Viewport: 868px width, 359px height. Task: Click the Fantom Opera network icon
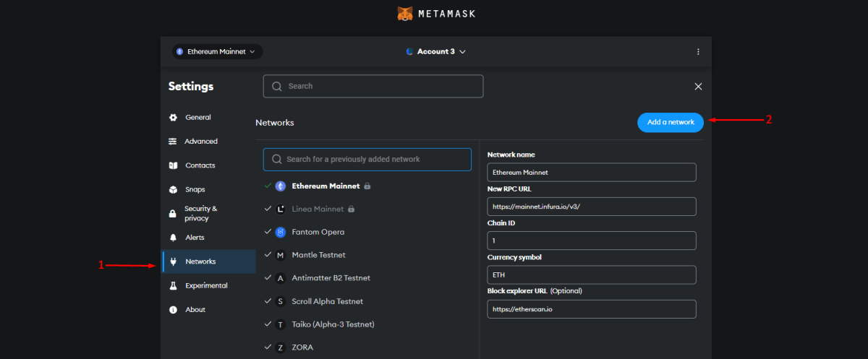281,232
